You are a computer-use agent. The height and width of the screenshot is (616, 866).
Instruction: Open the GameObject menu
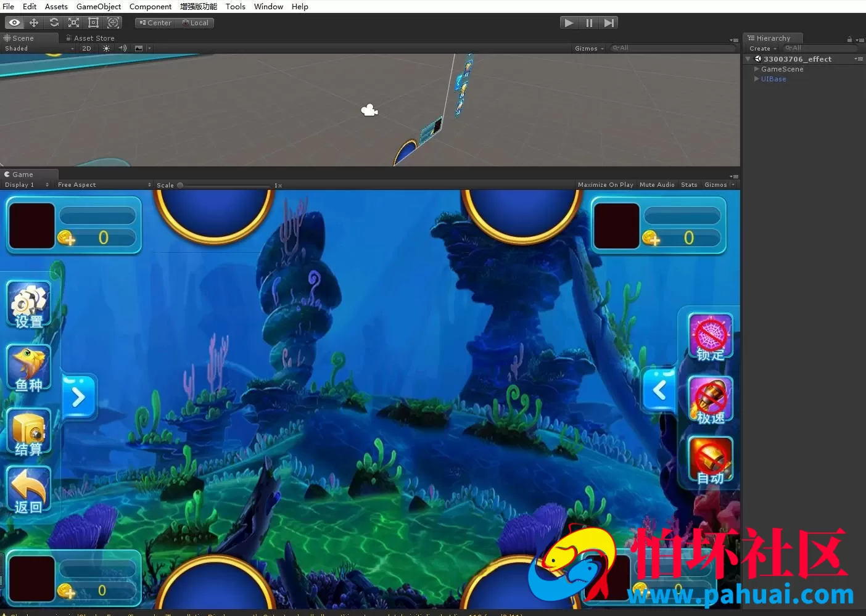99,6
